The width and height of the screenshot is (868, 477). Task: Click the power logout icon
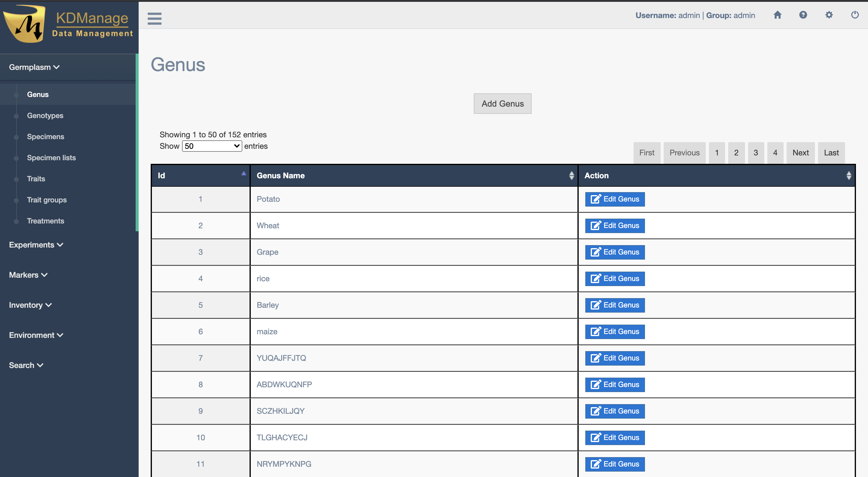854,15
